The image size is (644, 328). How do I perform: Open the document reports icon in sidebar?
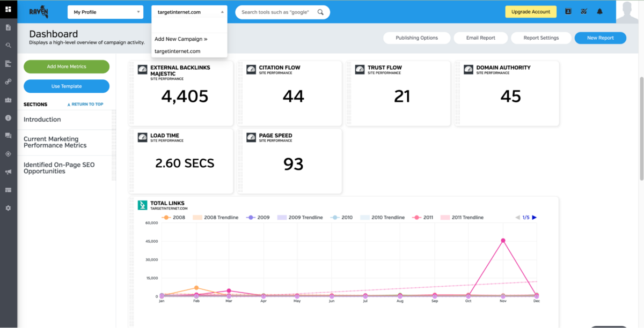point(8,27)
